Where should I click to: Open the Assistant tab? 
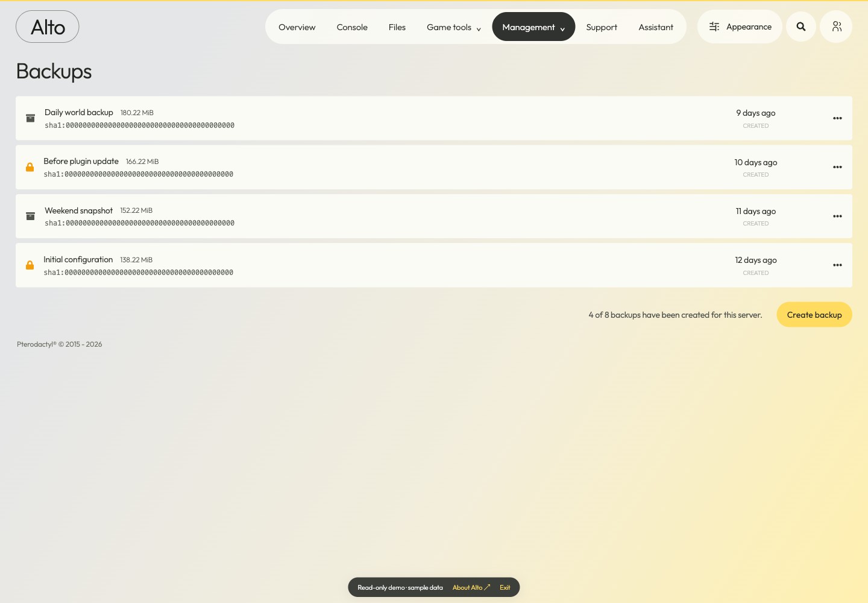coord(656,27)
